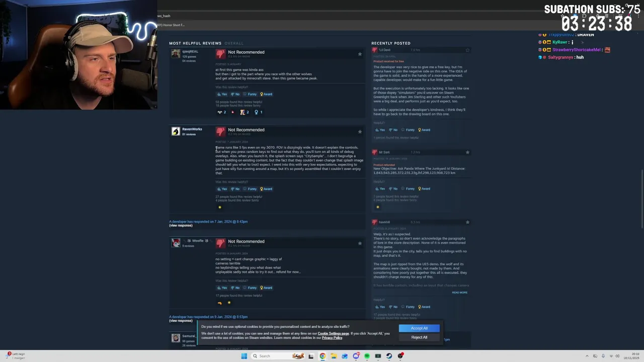Viewport: 644px width, 362px height.
Task: Click the star icon on Woofie's review
Action: pos(360,243)
